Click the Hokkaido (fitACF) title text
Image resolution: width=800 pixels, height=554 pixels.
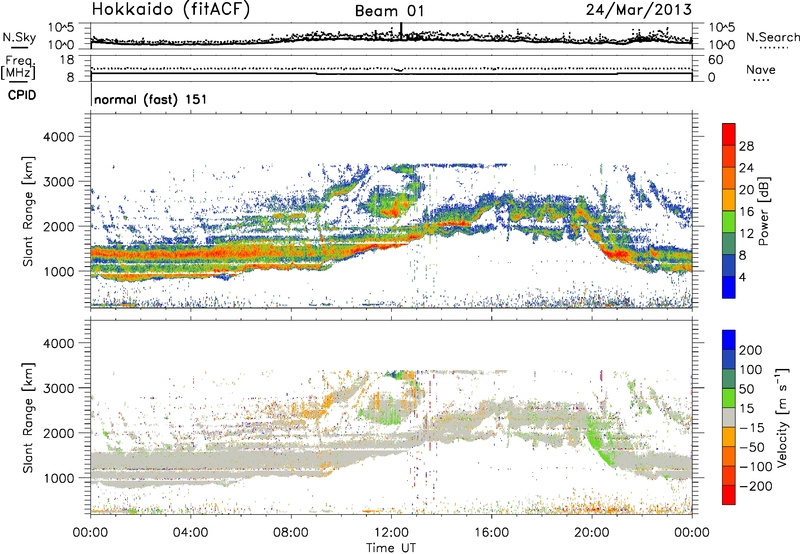[171, 10]
